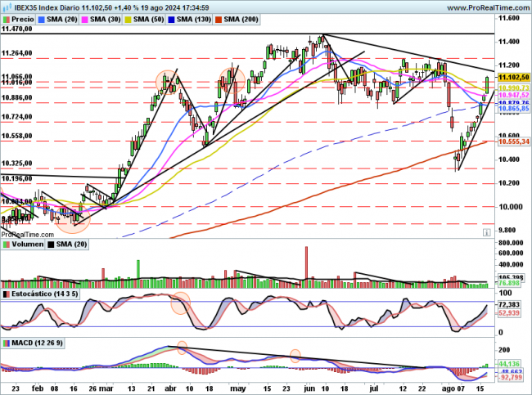The width and height of the screenshot is (532, 395).
Task: Click the Precio candlestick legend icon
Action: (7, 18)
